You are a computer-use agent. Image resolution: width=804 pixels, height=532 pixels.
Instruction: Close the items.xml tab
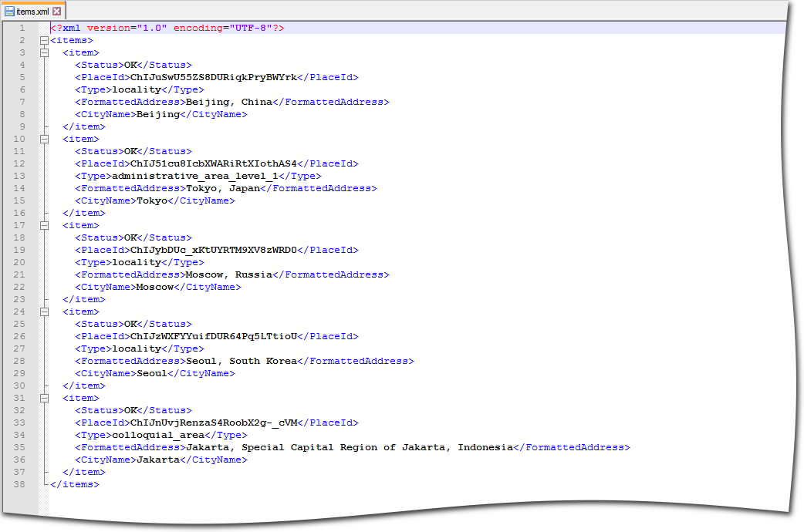coord(57,12)
